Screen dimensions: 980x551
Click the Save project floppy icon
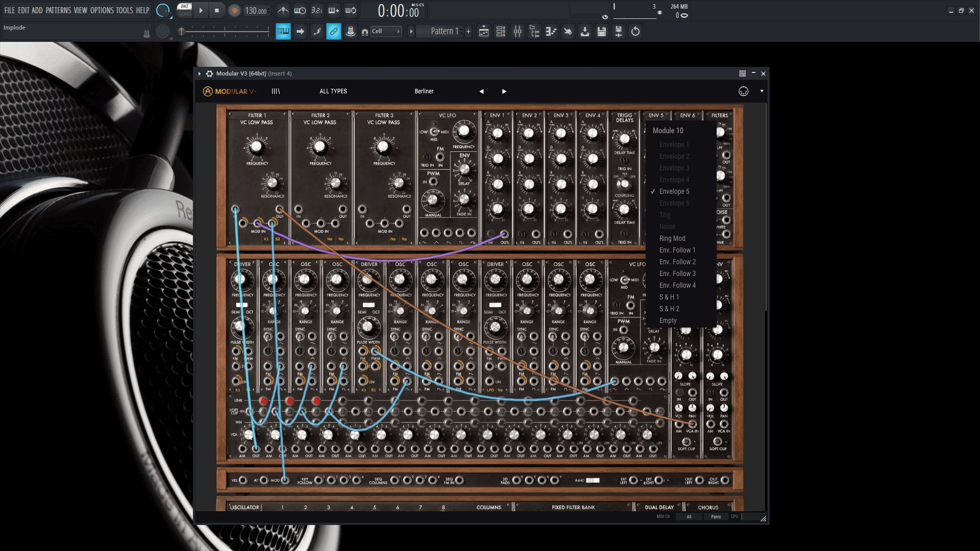point(602,32)
